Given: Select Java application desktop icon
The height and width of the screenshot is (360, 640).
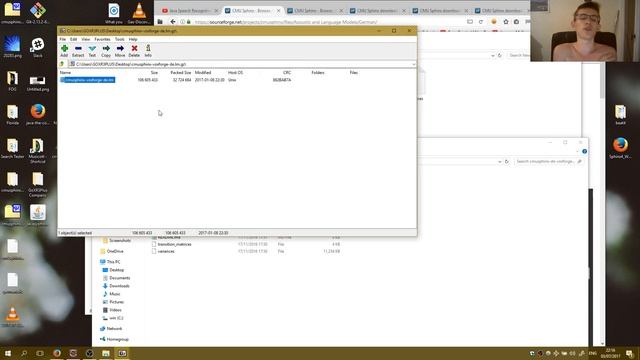Looking at the screenshot, I should [x=38, y=215].
